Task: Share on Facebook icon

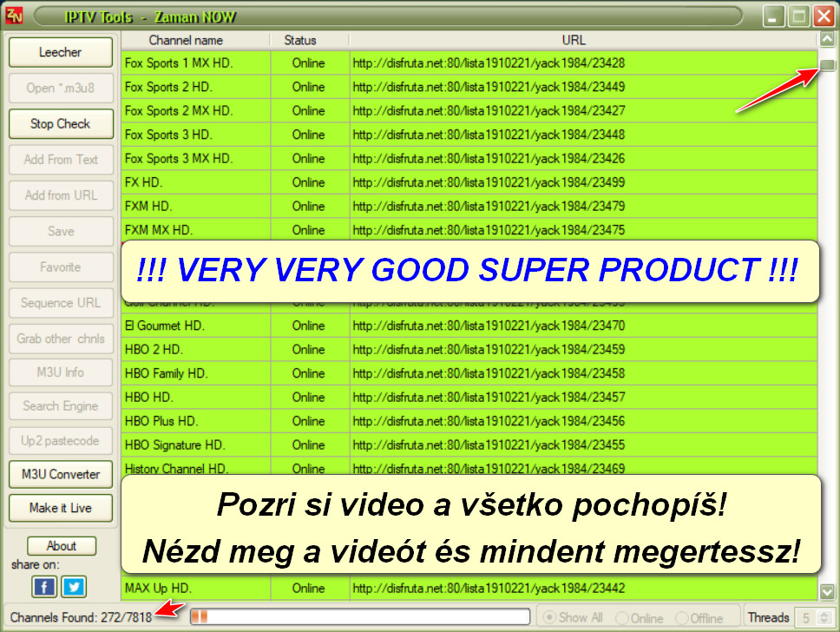Action: pyautogui.click(x=44, y=587)
